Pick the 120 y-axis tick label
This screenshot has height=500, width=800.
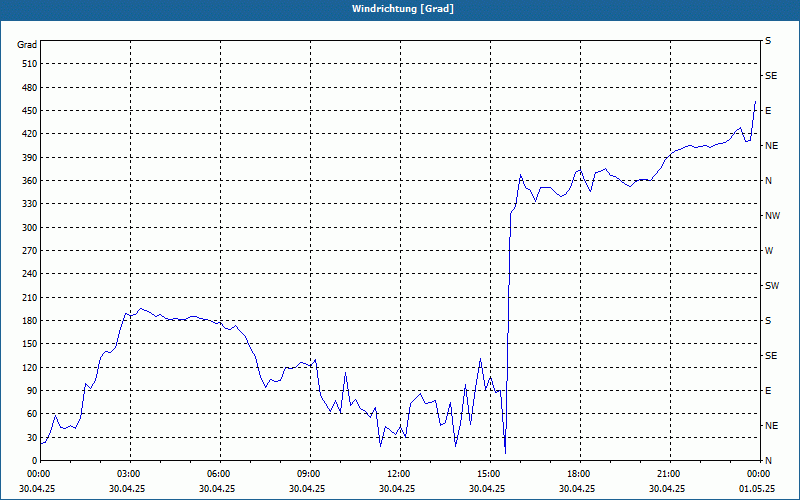[30, 367]
